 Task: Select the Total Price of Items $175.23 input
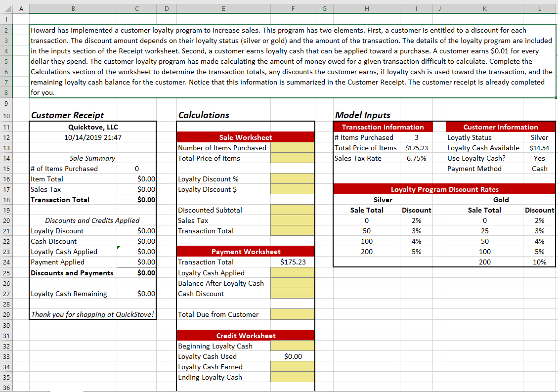(416, 148)
